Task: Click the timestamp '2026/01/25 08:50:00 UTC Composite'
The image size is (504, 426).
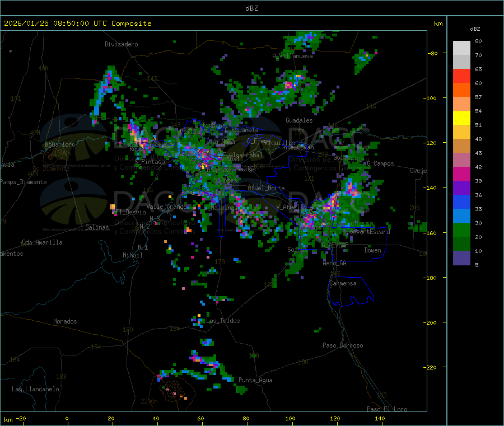Action: [77, 24]
